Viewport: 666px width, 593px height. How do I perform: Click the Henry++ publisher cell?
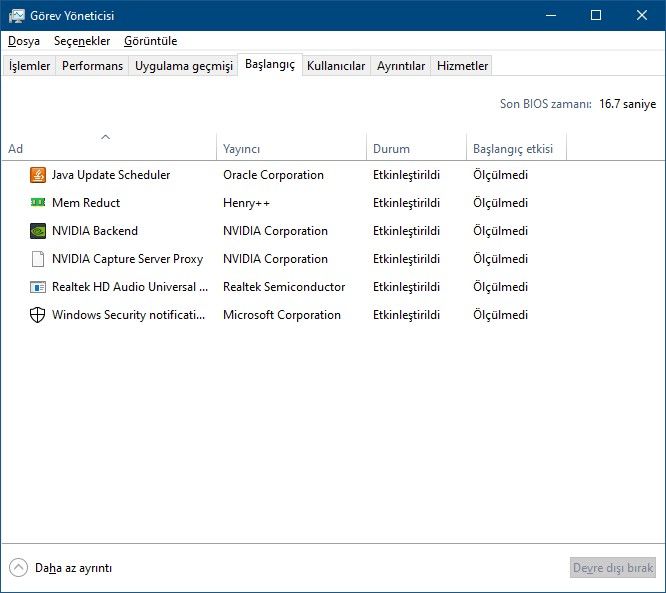pyautogui.click(x=246, y=203)
